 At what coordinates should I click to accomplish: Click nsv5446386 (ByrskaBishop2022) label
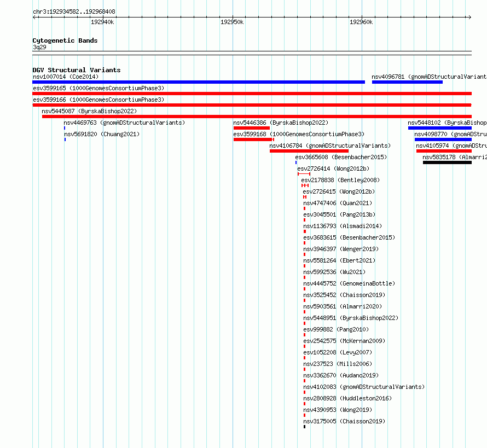[281, 123]
